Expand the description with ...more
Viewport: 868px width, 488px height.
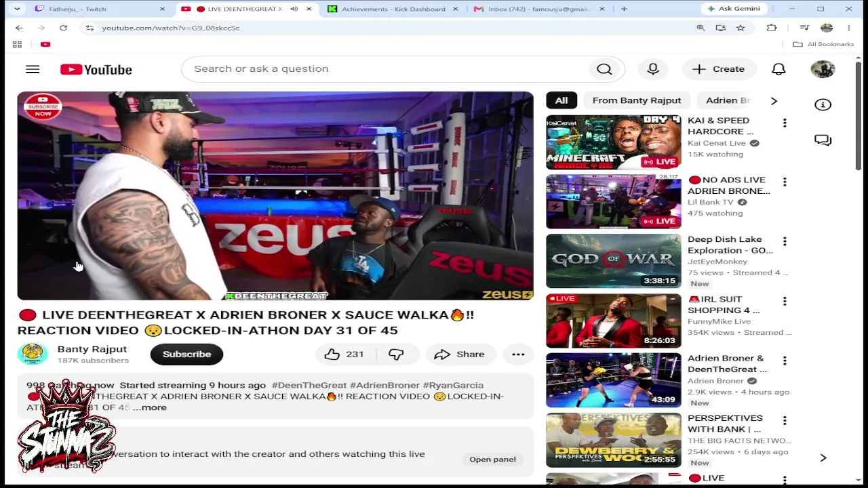pyautogui.click(x=150, y=407)
